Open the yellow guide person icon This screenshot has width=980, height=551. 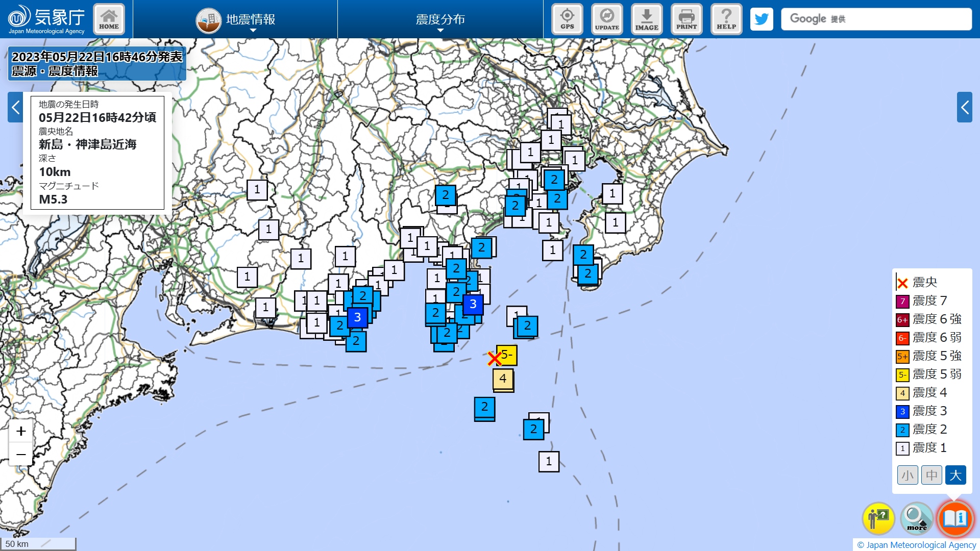878,519
